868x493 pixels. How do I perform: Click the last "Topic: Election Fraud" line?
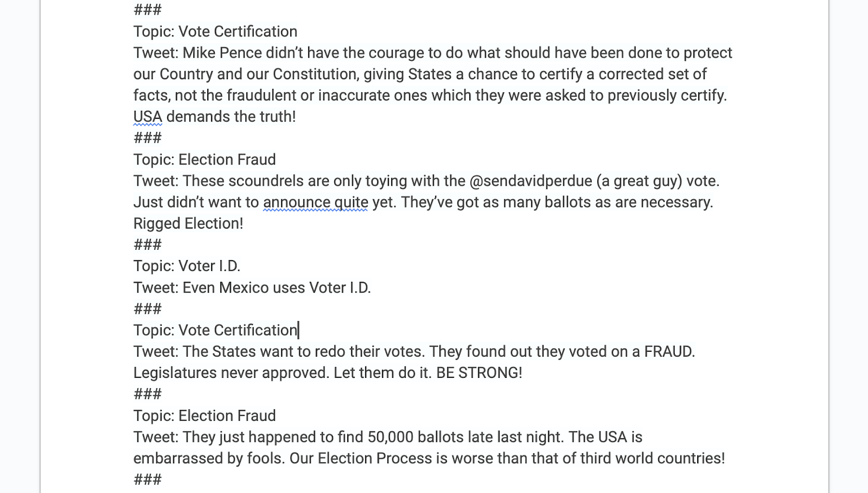pyautogui.click(x=205, y=416)
